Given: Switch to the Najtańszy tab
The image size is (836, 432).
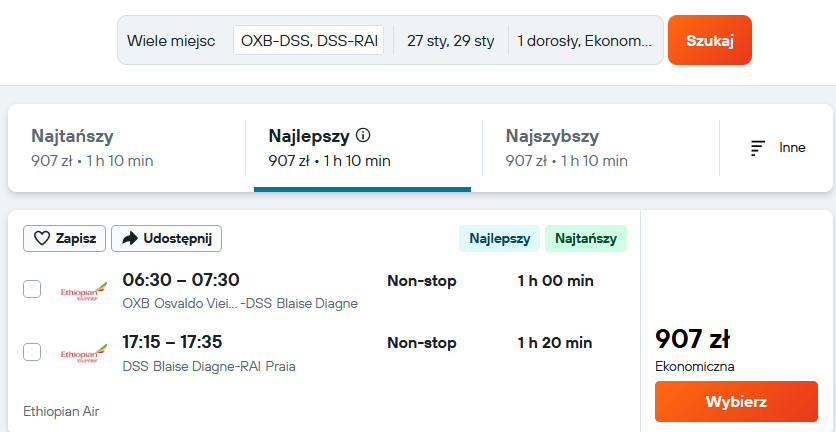Looking at the screenshot, I should click(x=126, y=148).
